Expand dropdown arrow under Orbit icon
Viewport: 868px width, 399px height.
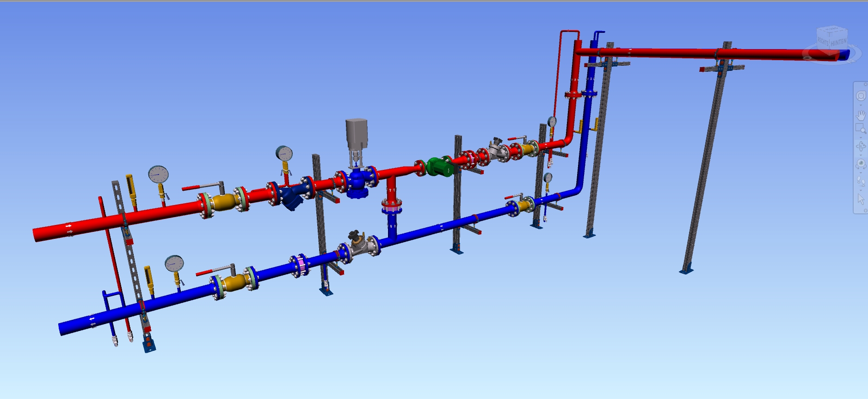861,155
